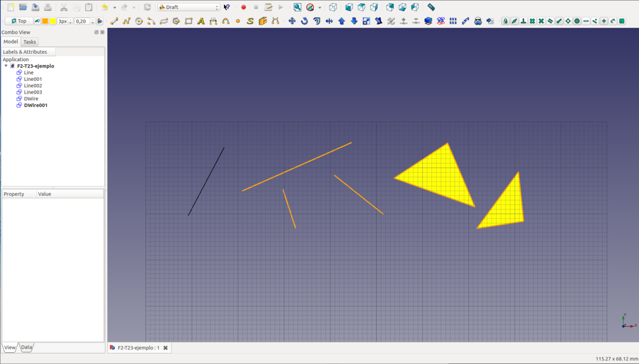
Task: Select the Draft Circle tool
Action: point(139,21)
